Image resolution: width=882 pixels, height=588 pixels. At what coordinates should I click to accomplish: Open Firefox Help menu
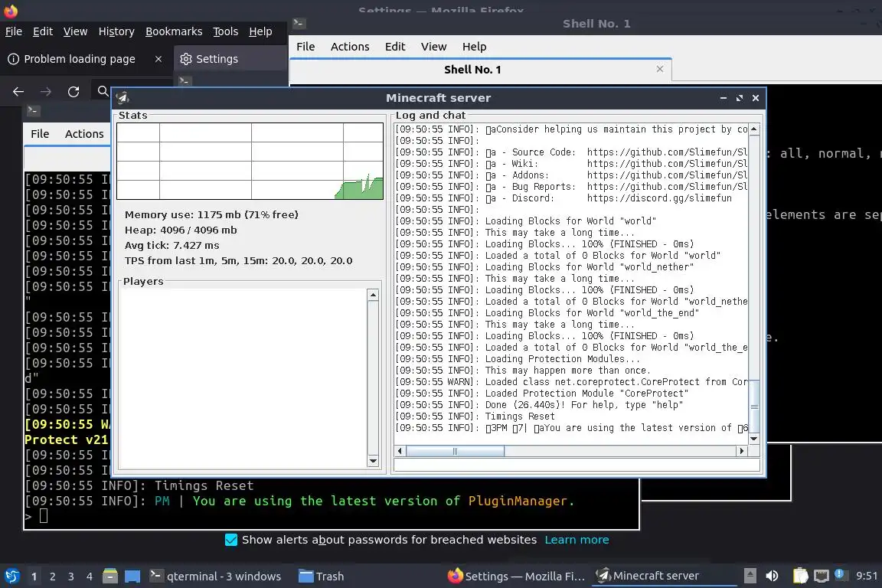260,31
